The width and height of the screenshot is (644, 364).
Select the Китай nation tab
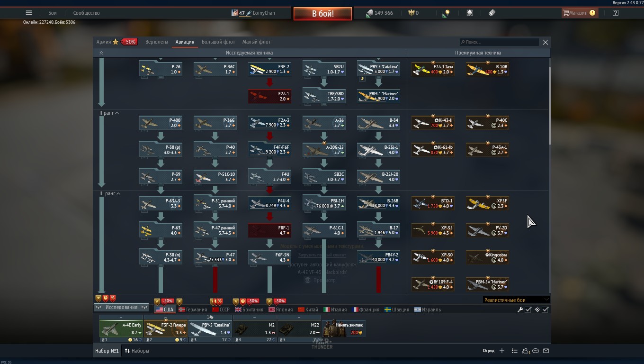tap(308, 309)
